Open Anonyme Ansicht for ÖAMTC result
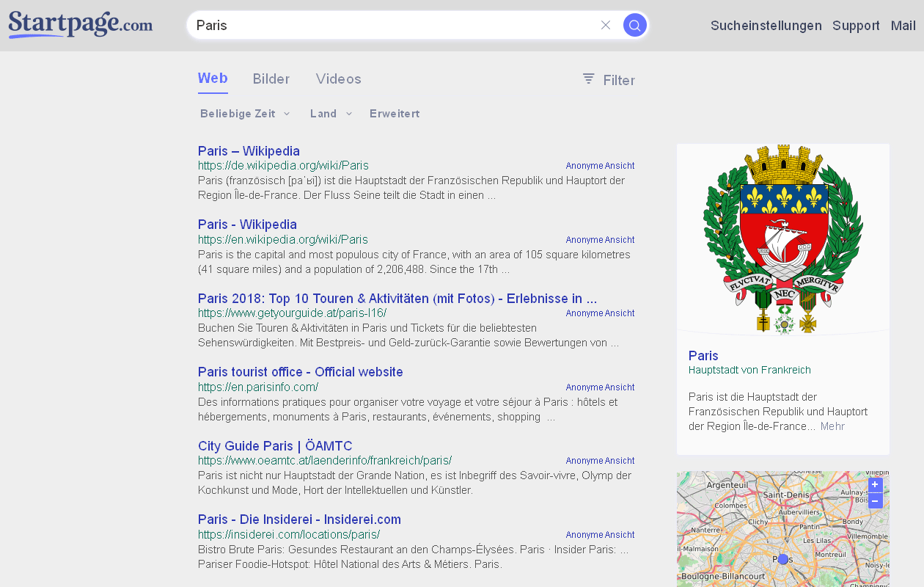Image resolution: width=924 pixels, height=587 pixels. pyautogui.click(x=600, y=461)
